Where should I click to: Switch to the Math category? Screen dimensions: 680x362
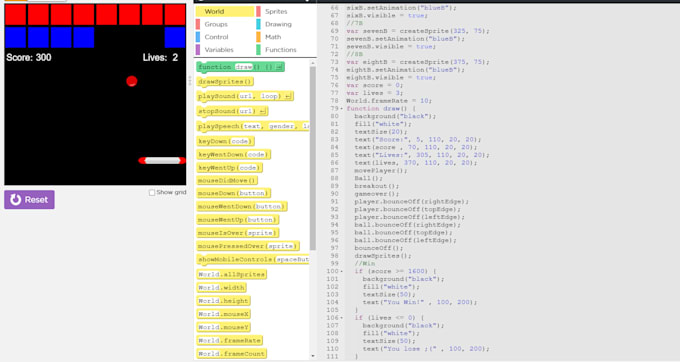[273, 37]
